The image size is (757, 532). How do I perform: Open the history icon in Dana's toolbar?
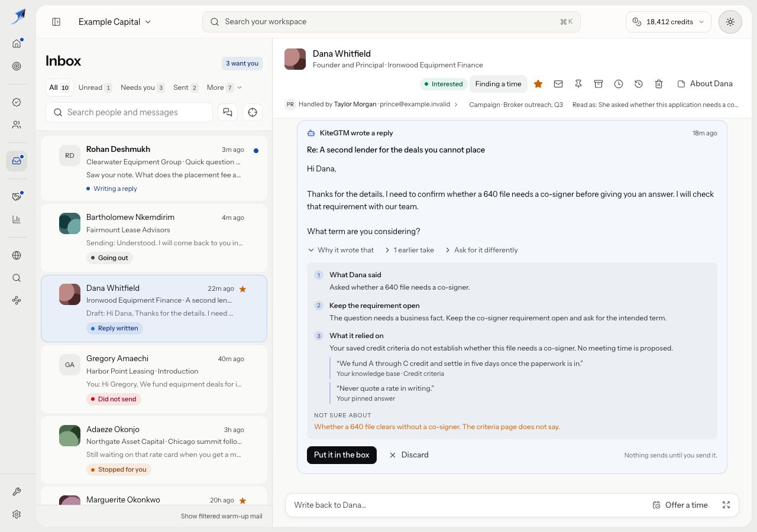click(x=639, y=84)
